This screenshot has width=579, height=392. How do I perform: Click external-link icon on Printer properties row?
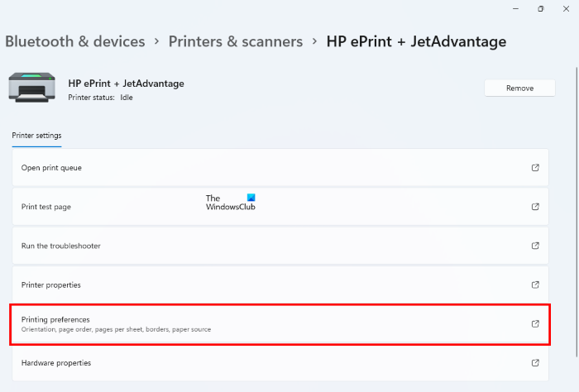point(535,284)
